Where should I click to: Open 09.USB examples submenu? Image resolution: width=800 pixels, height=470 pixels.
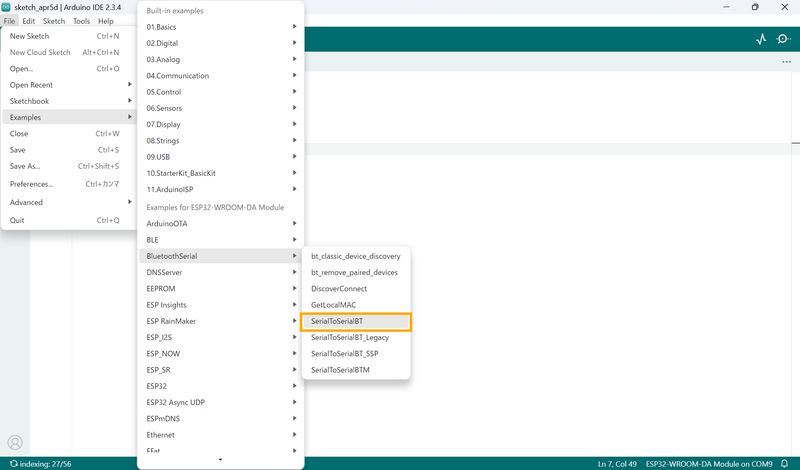(220, 157)
